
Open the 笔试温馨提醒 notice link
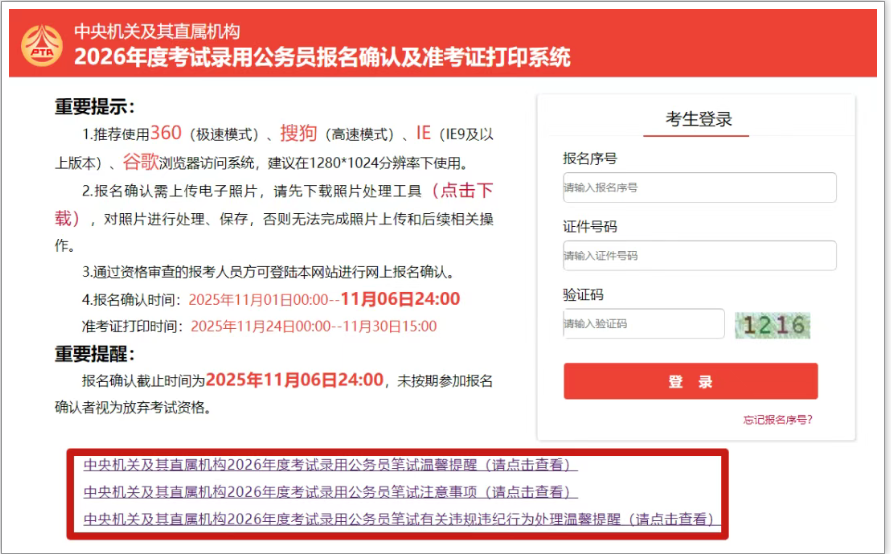(330, 465)
